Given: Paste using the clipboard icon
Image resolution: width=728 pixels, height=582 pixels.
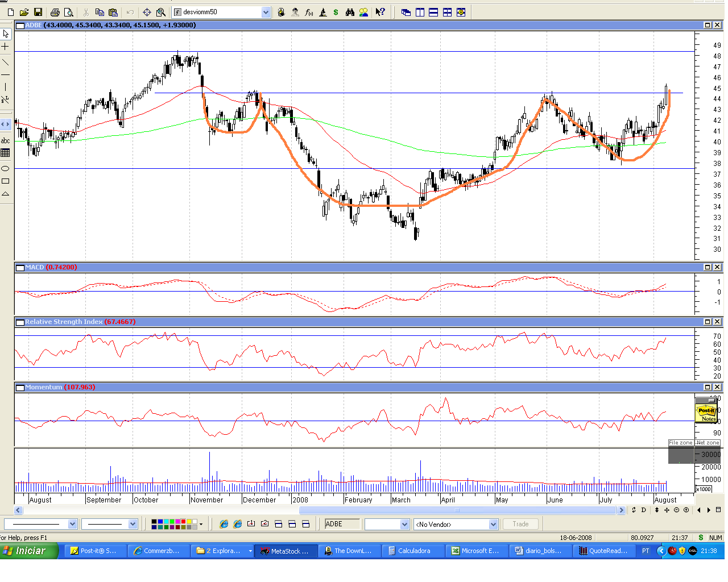Looking at the screenshot, I should [113, 12].
